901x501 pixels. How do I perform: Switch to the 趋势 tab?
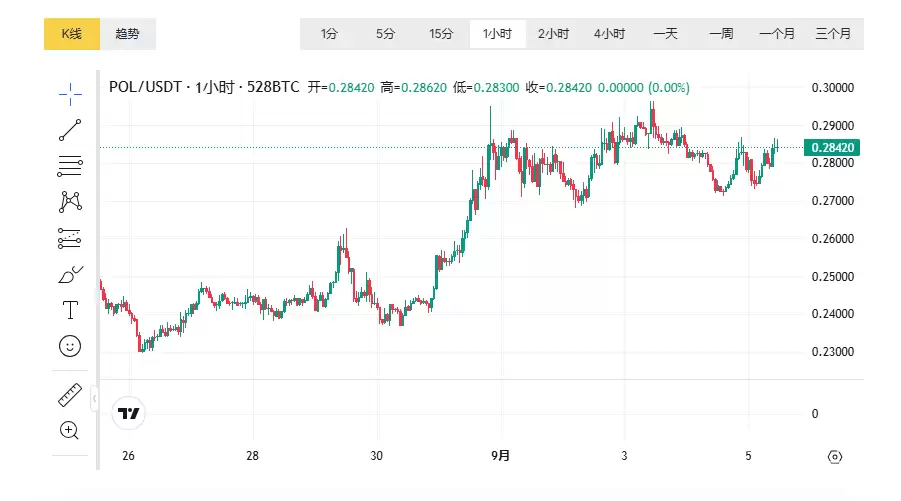[128, 34]
